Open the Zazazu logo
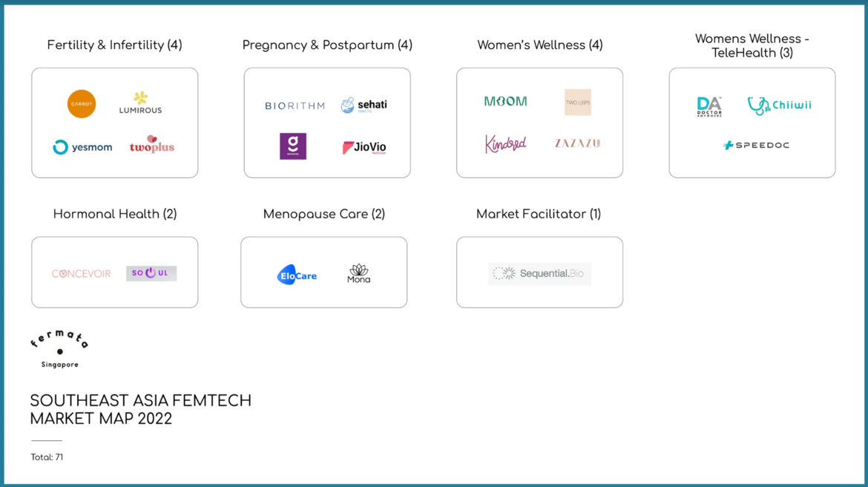This screenshot has height=487, width=868. (577, 143)
